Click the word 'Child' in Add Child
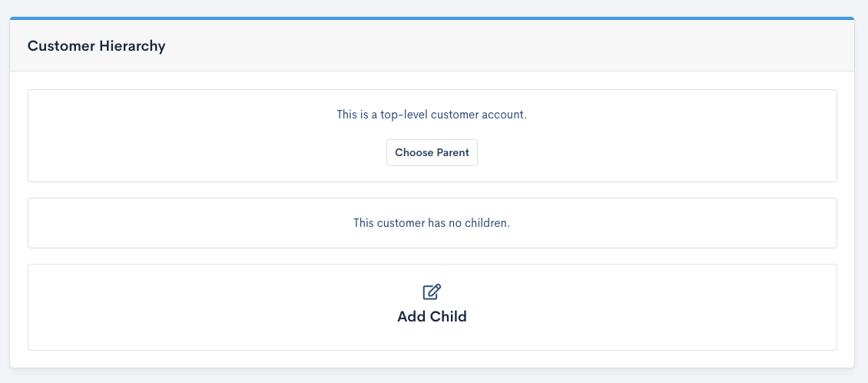 (x=448, y=316)
